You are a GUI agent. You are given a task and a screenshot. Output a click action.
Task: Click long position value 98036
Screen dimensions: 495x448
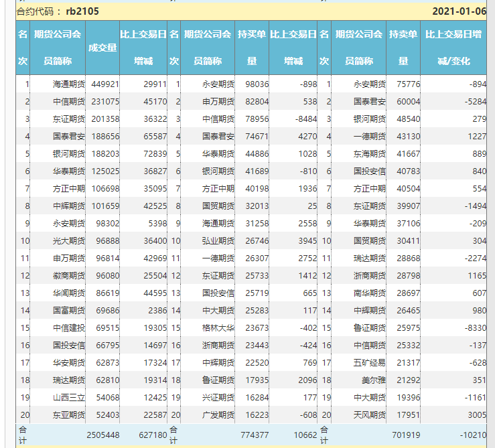257,84
